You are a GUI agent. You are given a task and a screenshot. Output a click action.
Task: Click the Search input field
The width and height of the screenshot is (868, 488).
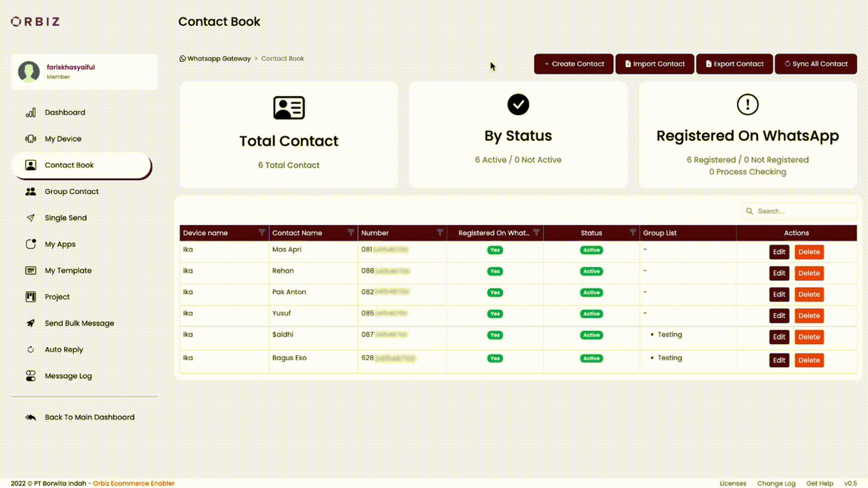(x=799, y=211)
